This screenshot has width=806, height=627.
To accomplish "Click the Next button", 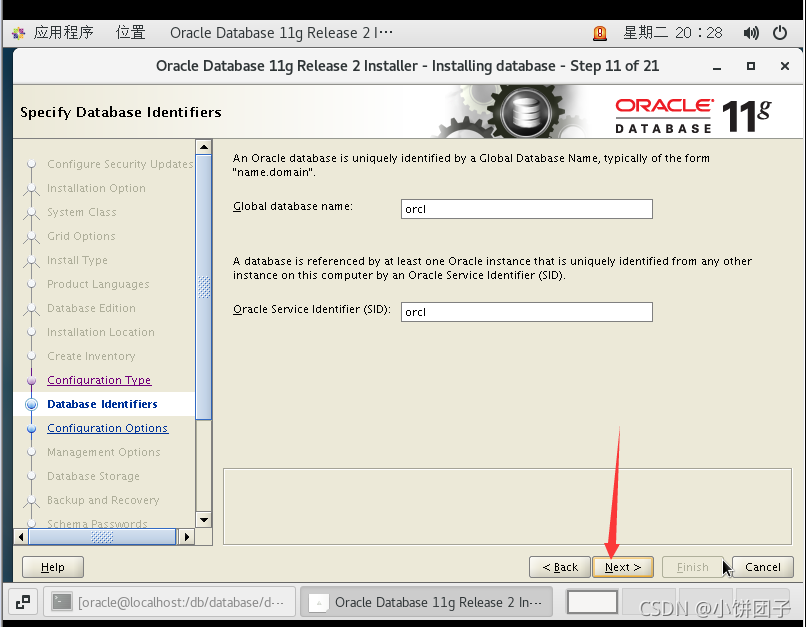I will click(x=623, y=567).
